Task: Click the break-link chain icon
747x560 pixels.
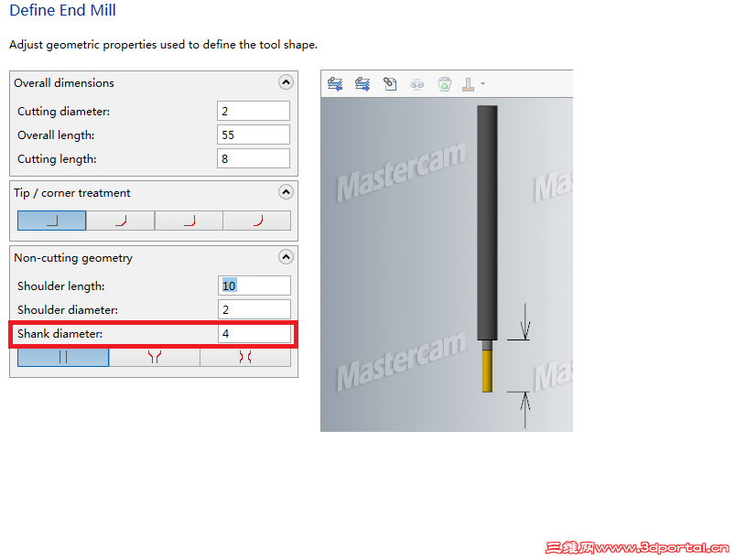Action: pyautogui.click(x=417, y=85)
